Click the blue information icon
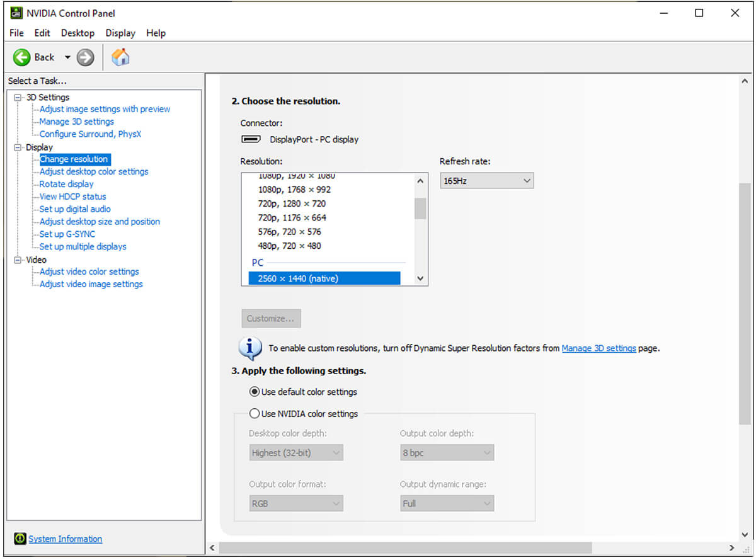The width and height of the screenshot is (756, 560). tap(250, 348)
